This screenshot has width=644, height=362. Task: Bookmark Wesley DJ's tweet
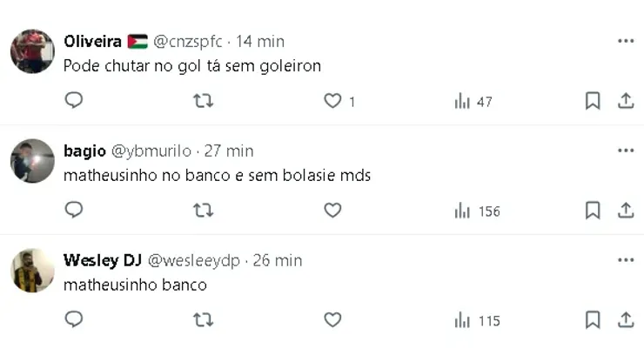(593, 320)
